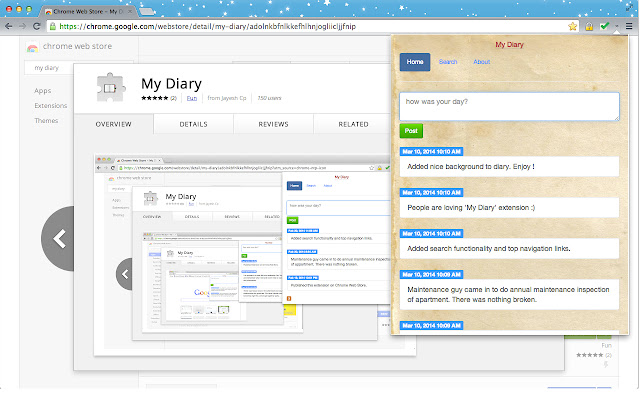Click the '750 users' text
The height and width of the screenshot is (400, 640).
[269, 98]
